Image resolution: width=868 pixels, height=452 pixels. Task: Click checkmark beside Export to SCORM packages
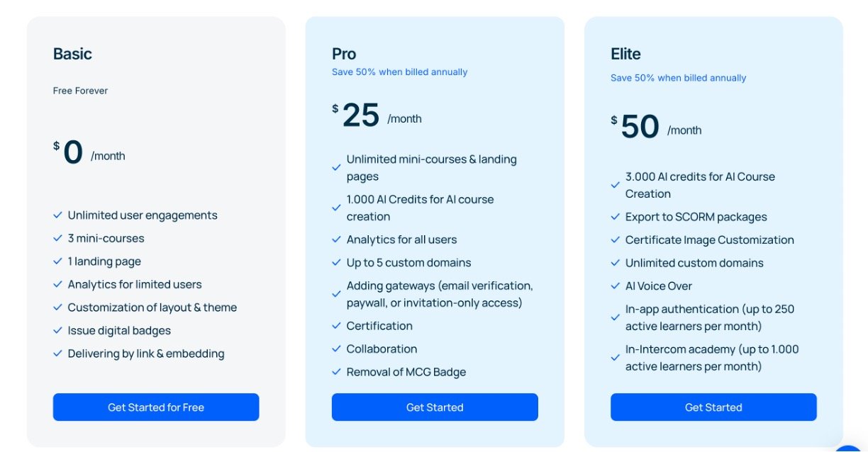coord(615,217)
